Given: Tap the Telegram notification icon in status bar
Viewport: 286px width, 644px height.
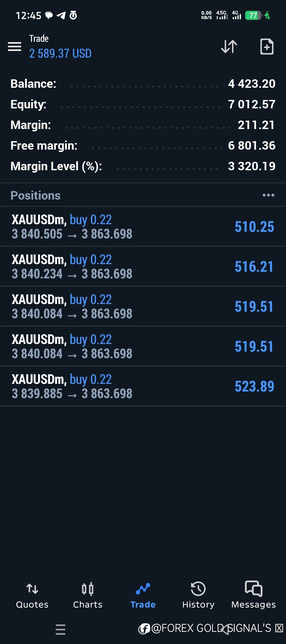Looking at the screenshot, I should point(61,16).
